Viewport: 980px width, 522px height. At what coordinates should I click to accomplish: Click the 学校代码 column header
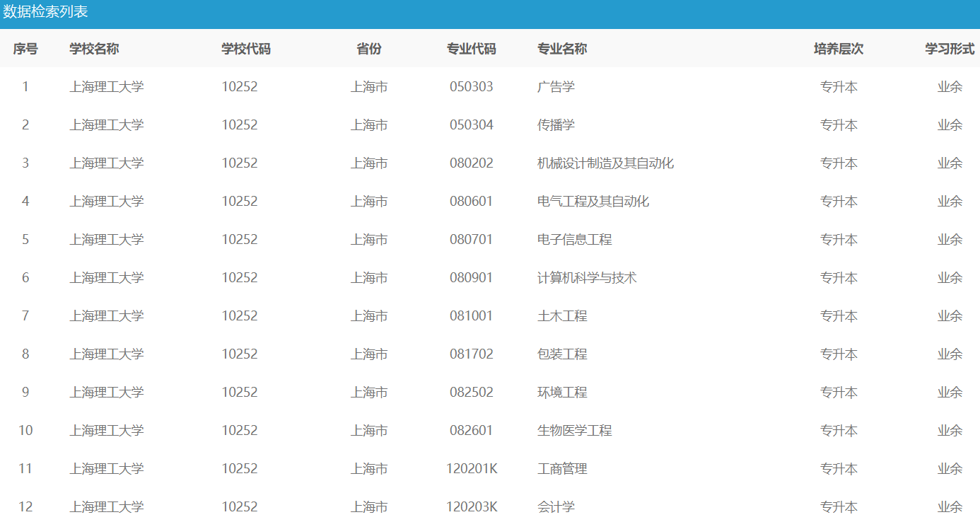pyautogui.click(x=246, y=49)
